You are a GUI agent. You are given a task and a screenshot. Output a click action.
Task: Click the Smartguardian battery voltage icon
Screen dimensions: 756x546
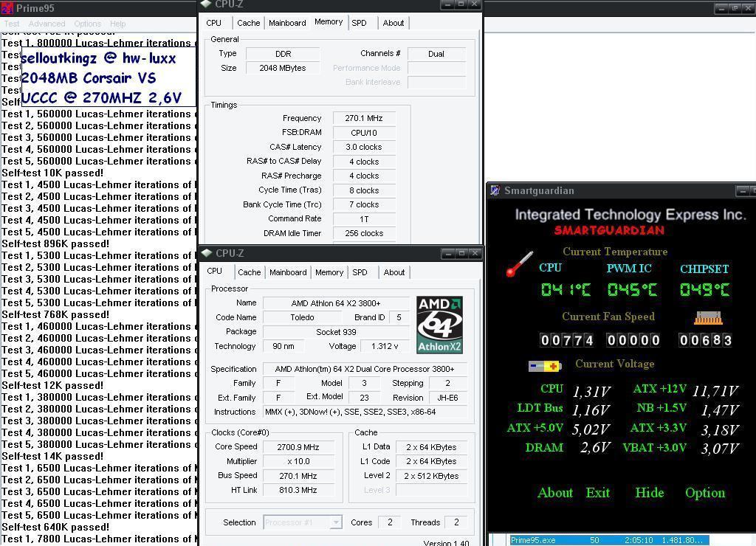tap(544, 366)
